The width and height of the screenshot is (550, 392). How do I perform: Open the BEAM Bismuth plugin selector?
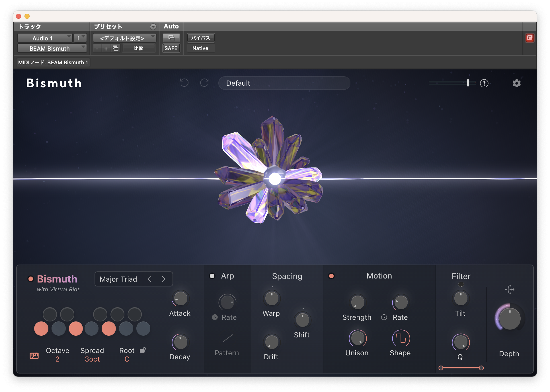coord(52,48)
